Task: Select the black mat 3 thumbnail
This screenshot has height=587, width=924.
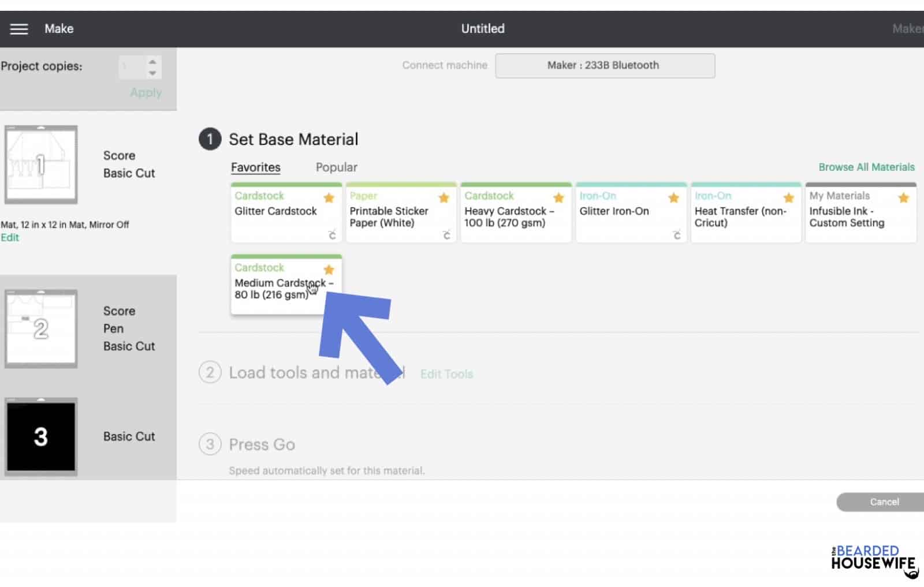Action: [41, 437]
